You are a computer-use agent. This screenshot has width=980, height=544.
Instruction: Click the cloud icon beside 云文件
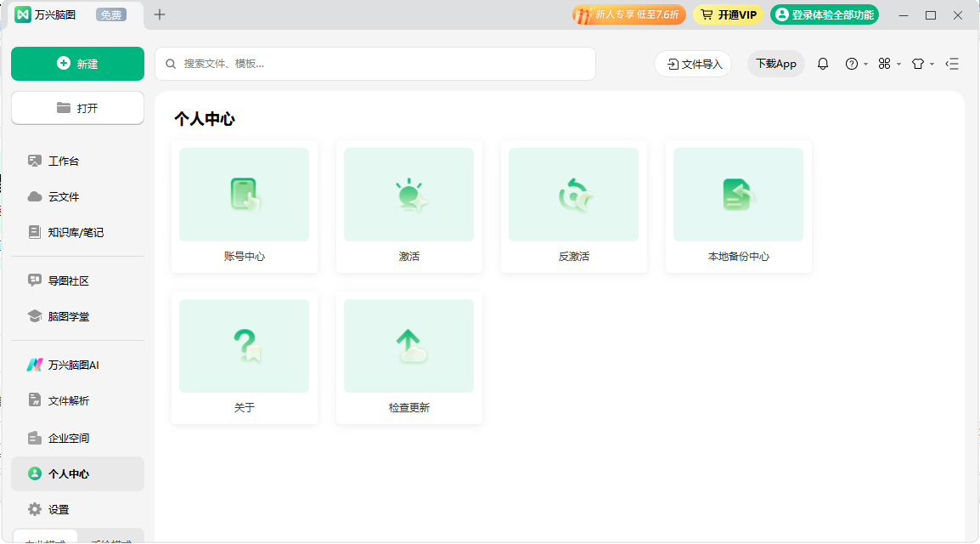(34, 196)
